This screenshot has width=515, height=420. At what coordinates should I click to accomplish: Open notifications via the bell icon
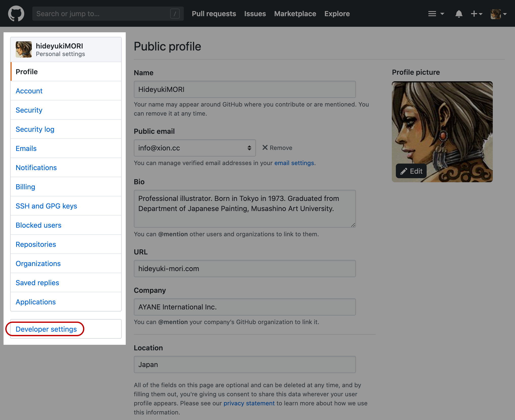click(x=459, y=13)
